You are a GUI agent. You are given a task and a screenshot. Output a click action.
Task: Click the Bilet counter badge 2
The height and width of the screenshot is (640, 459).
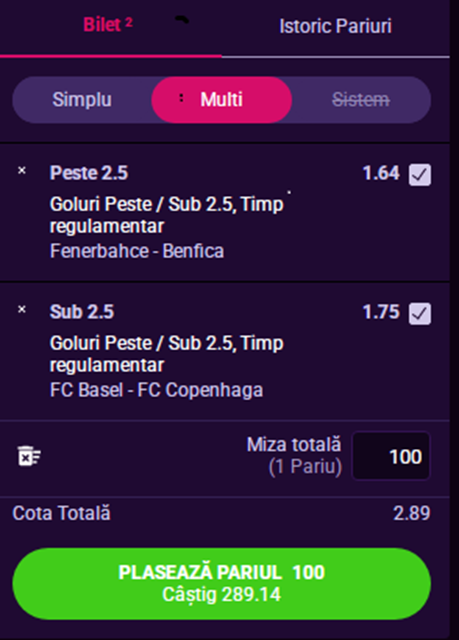129,22
